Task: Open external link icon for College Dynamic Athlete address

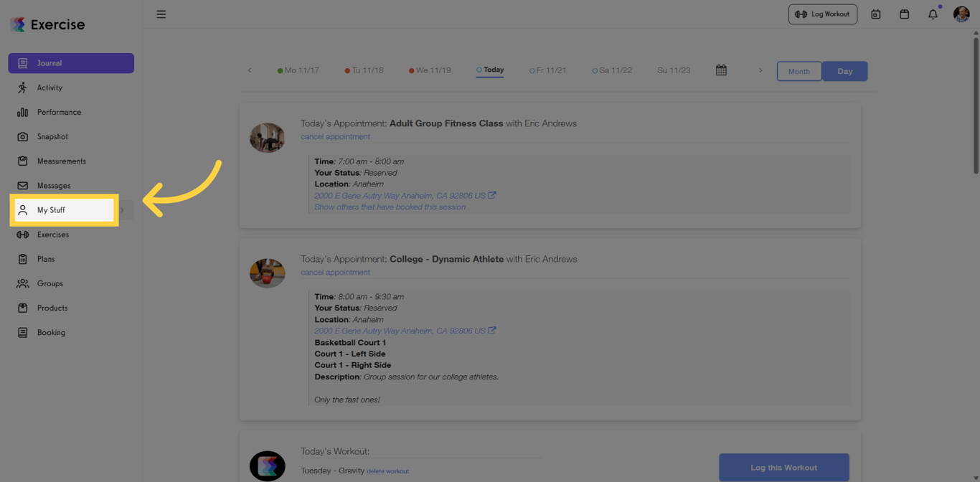Action: 492,331
